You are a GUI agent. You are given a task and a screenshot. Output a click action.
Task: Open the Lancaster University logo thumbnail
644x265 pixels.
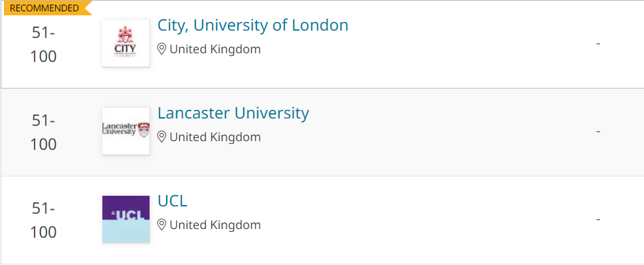(126, 131)
